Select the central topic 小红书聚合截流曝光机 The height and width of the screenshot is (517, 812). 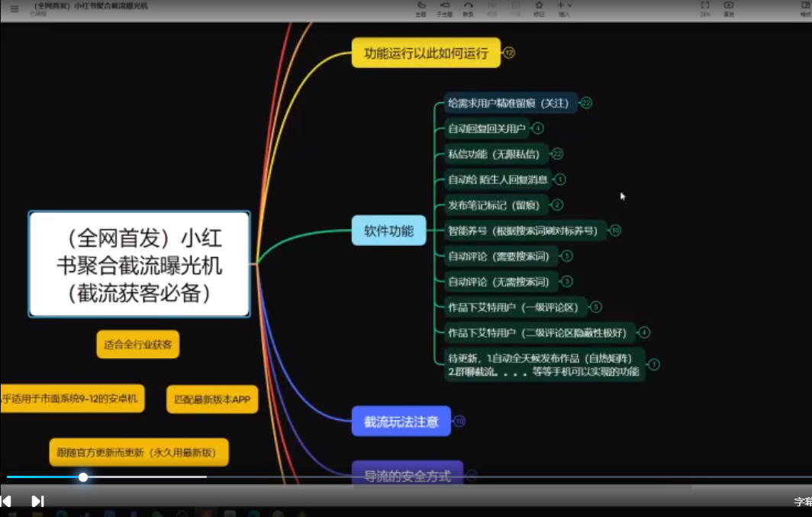click(x=140, y=264)
